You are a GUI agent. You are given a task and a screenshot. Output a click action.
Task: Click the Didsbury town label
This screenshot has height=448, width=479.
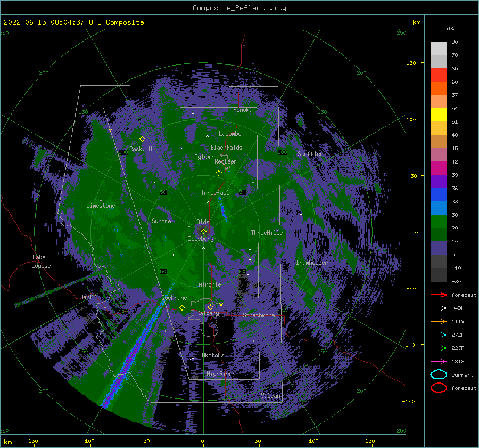[x=201, y=239]
